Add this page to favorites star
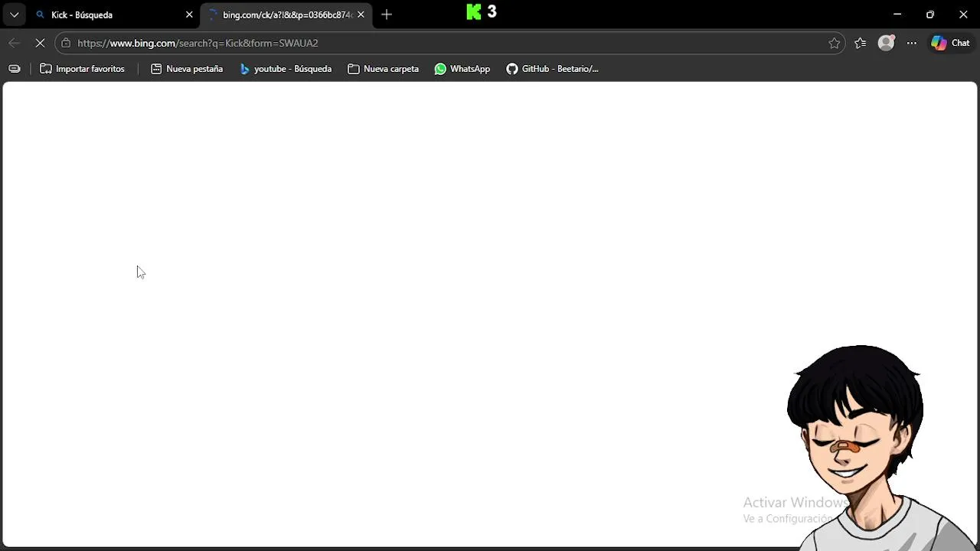The height and width of the screenshot is (551, 980). coord(834,43)
